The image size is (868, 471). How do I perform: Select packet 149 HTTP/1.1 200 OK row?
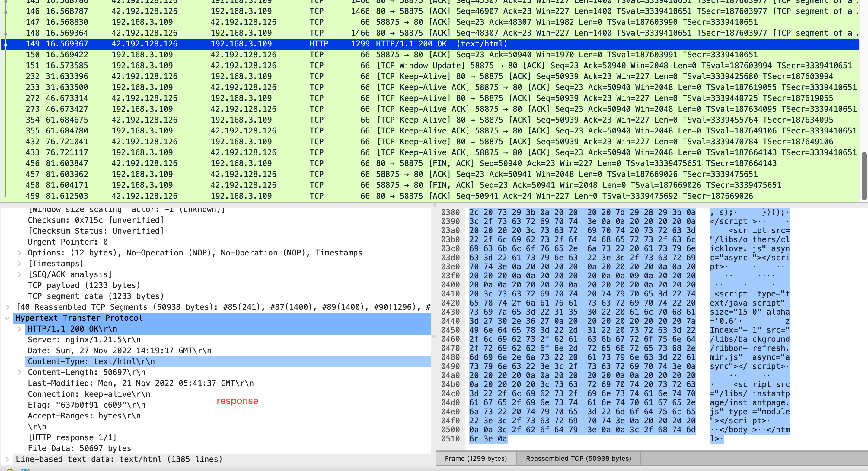point(429,44)
